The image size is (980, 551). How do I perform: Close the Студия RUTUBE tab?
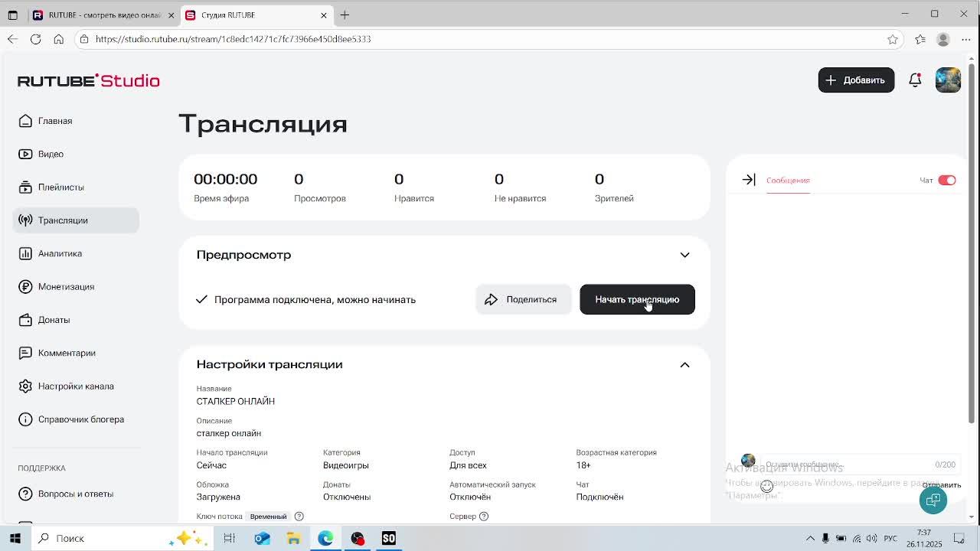coord(323,15)
